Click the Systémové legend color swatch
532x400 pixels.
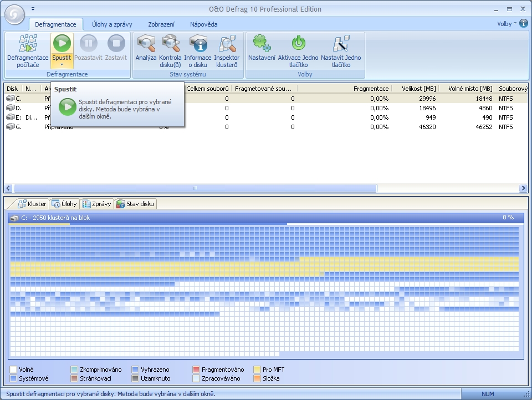click(13, 378)
